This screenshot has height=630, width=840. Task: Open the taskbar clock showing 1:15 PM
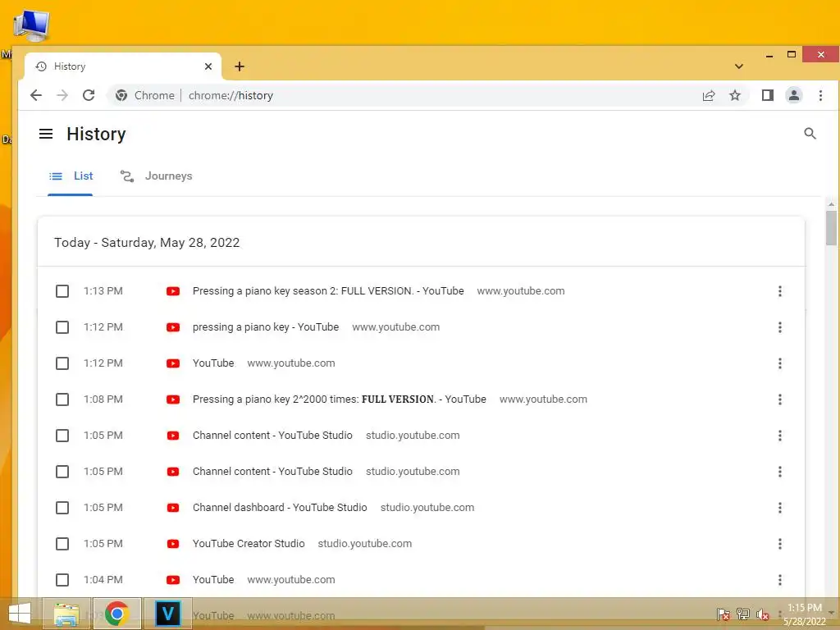805,614
